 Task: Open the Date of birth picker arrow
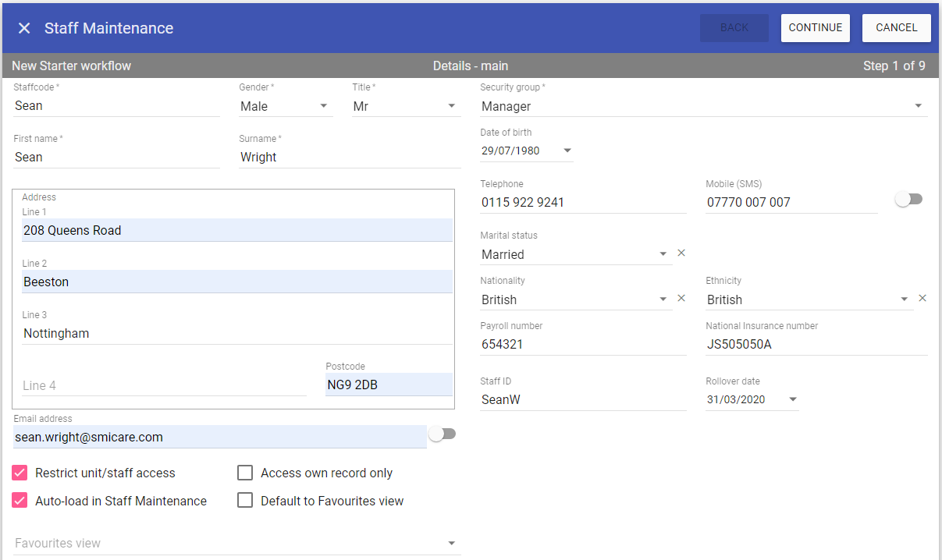[x=567, y=151]
